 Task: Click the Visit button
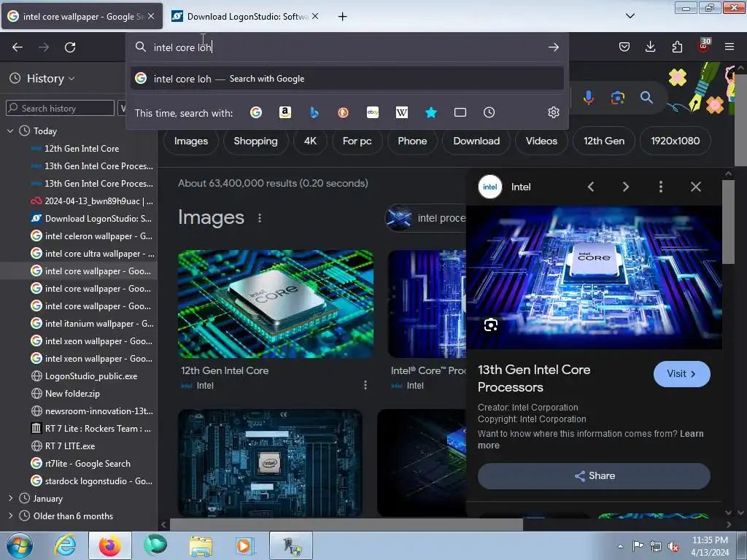(x=682, y=374)
